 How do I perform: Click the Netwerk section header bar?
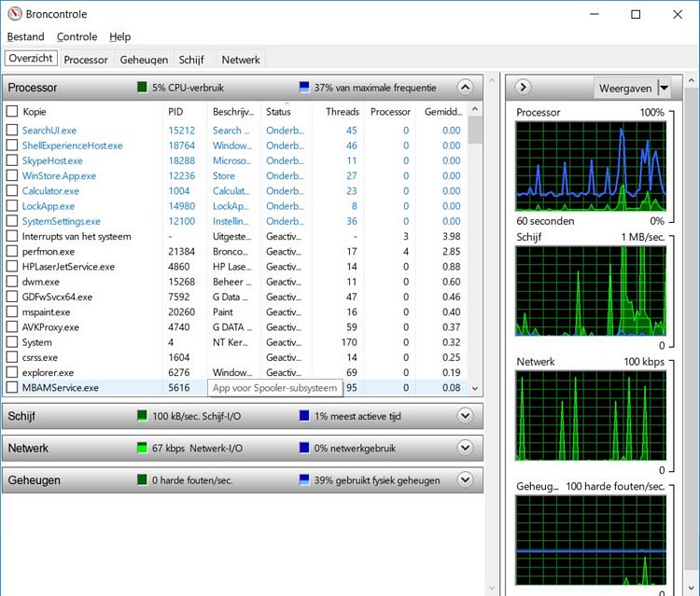(243, 448)
